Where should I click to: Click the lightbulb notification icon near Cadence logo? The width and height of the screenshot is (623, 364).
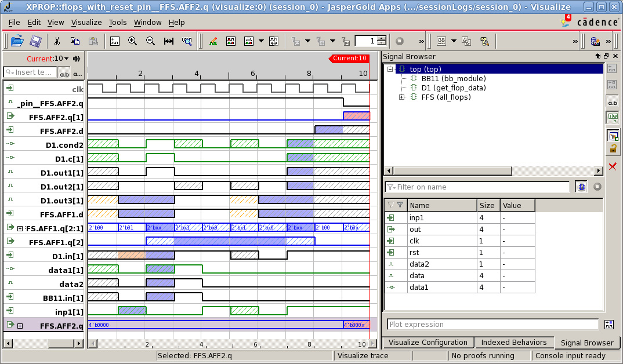click(566, 21)
